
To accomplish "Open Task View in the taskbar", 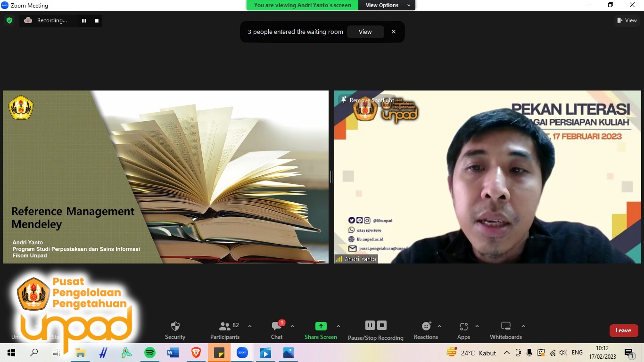I will click(56, 353).
